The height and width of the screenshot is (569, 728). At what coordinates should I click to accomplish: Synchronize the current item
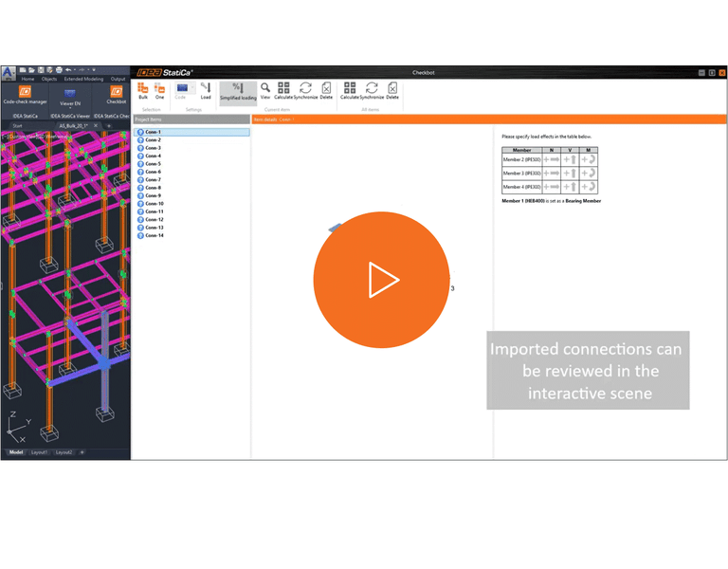point(305,91)
